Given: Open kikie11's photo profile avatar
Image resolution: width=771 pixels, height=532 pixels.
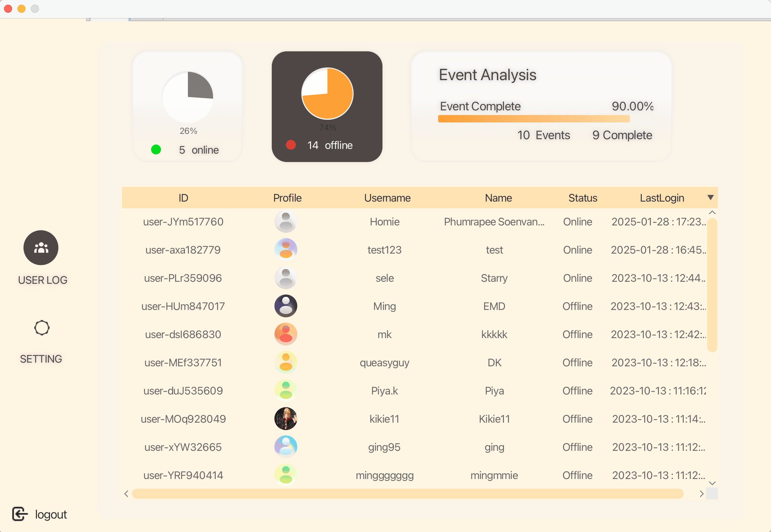Looking at the screenshot, I should 286,419.
